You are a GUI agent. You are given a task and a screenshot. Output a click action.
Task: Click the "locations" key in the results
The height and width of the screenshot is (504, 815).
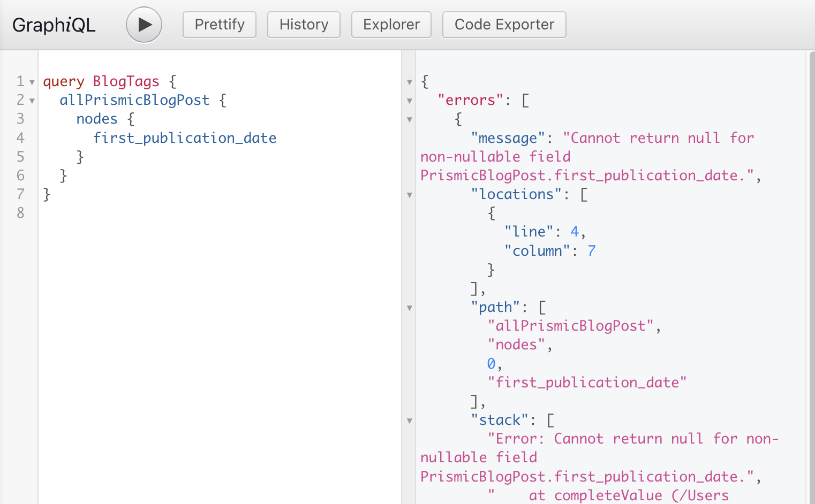(x=517, y=194)
